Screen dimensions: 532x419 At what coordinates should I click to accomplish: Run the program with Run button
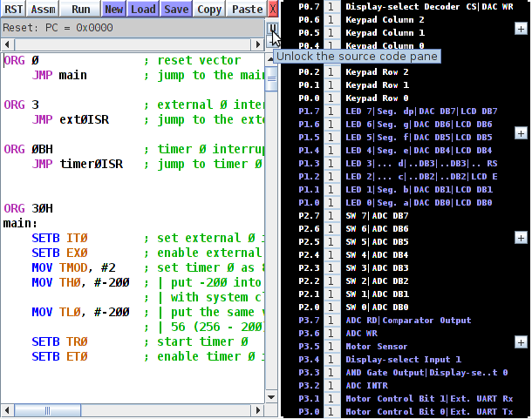click(80, 9)
